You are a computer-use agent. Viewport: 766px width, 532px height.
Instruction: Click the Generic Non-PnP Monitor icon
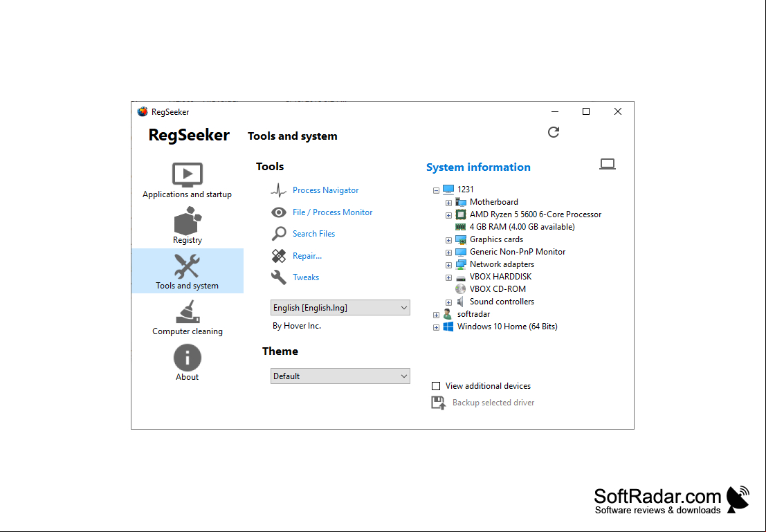pyautogui.click(x=461, y=252)
